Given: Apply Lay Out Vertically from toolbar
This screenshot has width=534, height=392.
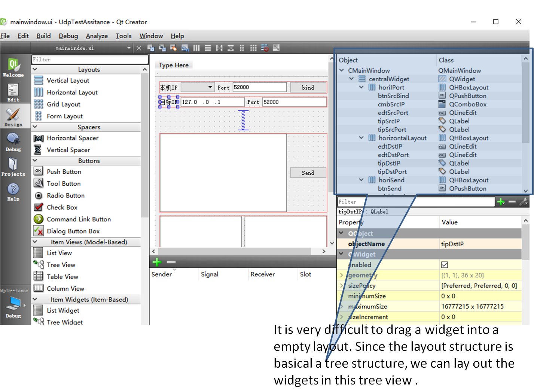Looking at the screenshot, I should point(208,48).
